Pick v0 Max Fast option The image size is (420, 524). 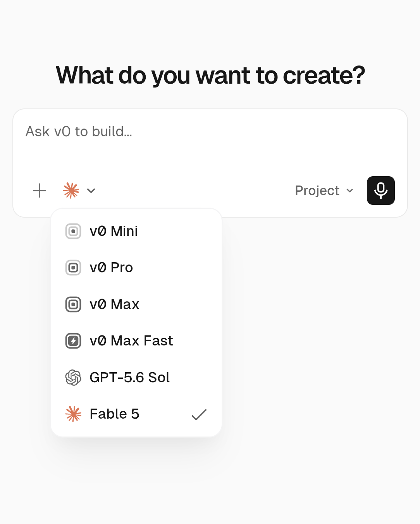point(136,341)
